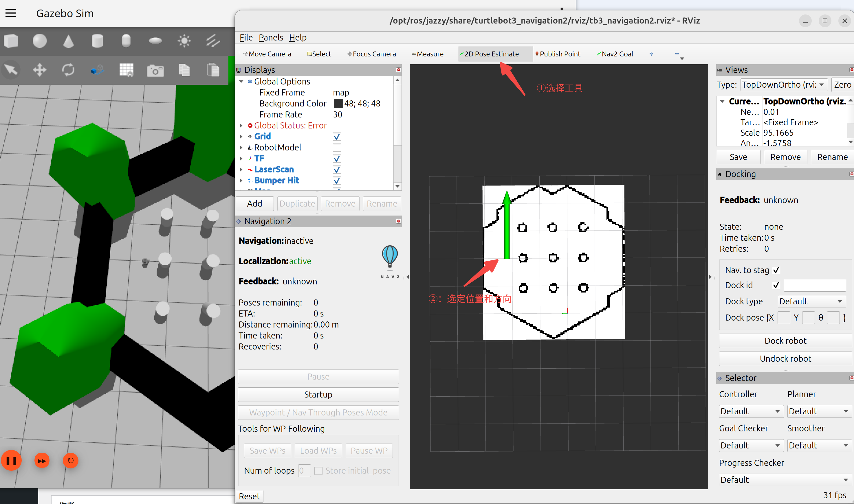
Task: Click the Undock robot button
Action: tap(785, 359)
